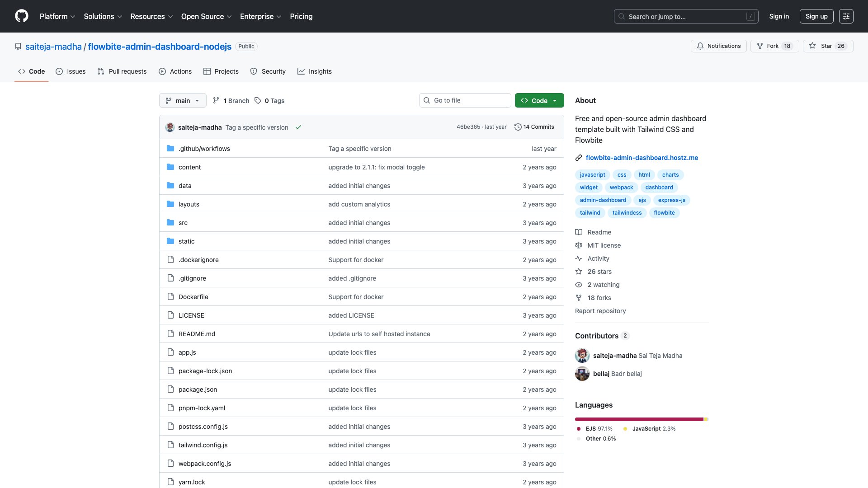Expand the green Code dropdown arrow

coord(555,100)
